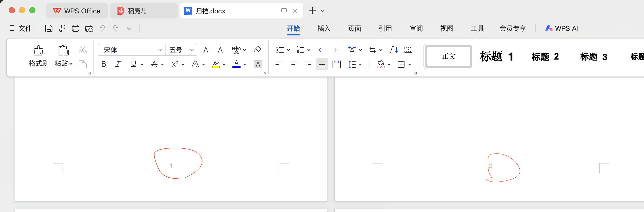Click the Cut scissors icon
Screen dimensions: 644x212
[82, 50]
